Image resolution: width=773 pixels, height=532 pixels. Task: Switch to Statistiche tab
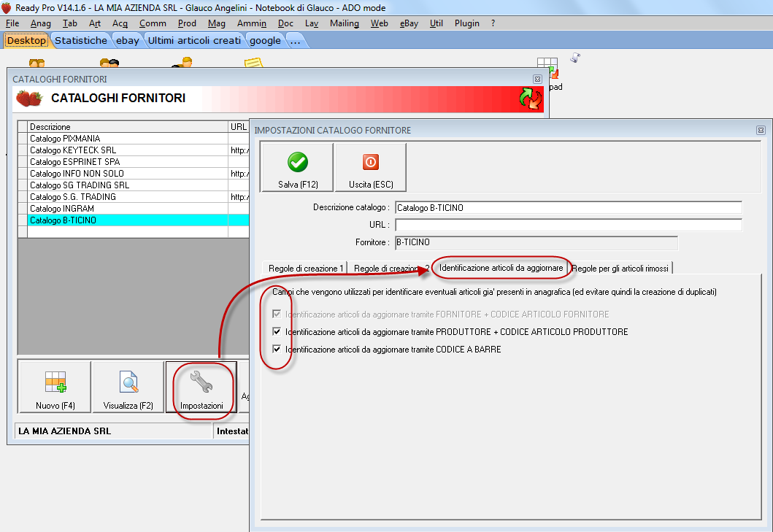(81, 40)
